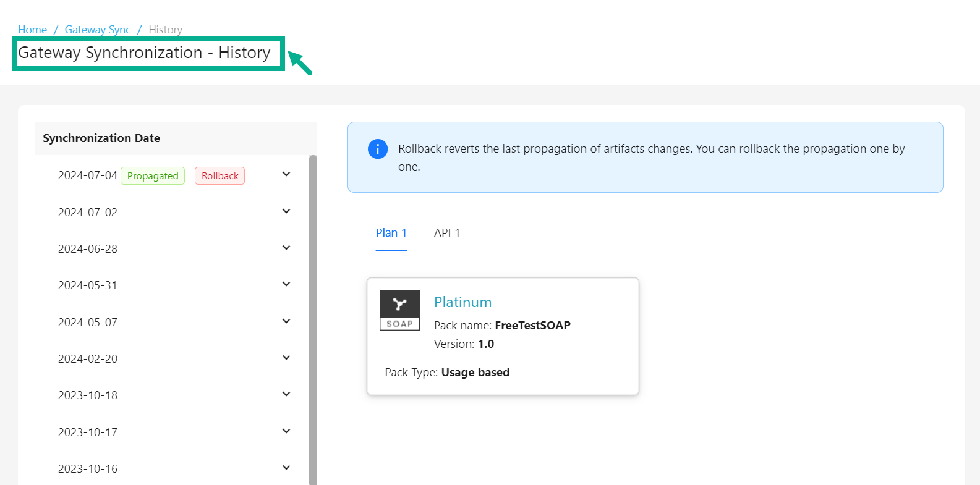The height and width of the screenshot is (485, 980).
Task: Expand the 2024-06-28 entry chevron
Action: coord(286,248)
